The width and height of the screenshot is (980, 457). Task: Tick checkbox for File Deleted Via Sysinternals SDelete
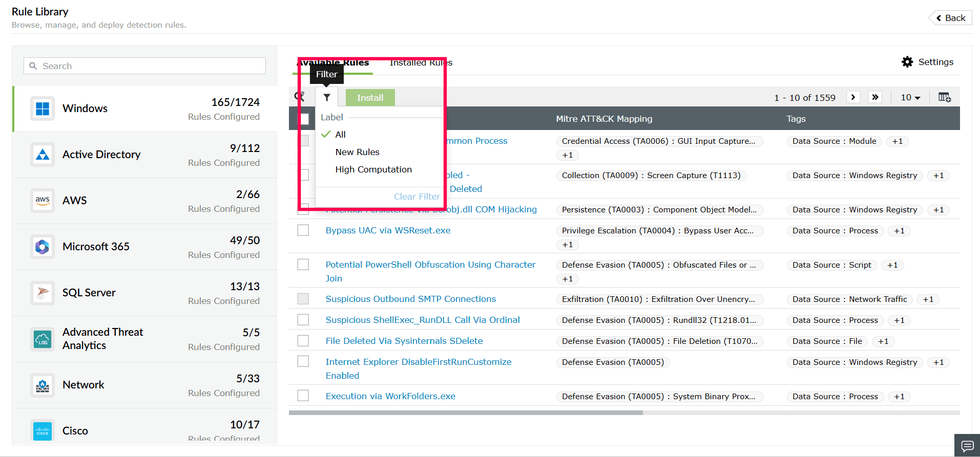click(x=303, y=341)
